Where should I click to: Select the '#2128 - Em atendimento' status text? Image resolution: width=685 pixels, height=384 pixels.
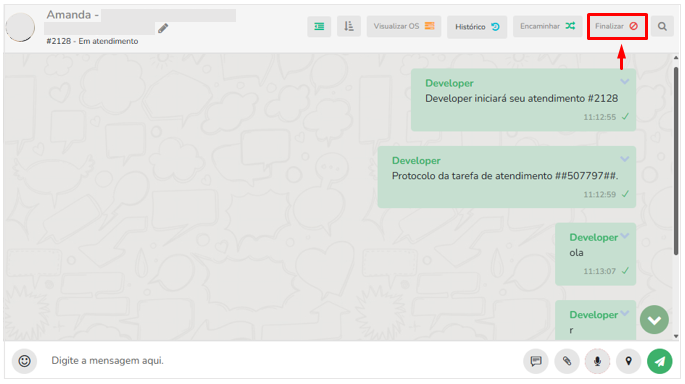(x=92, y=42)
